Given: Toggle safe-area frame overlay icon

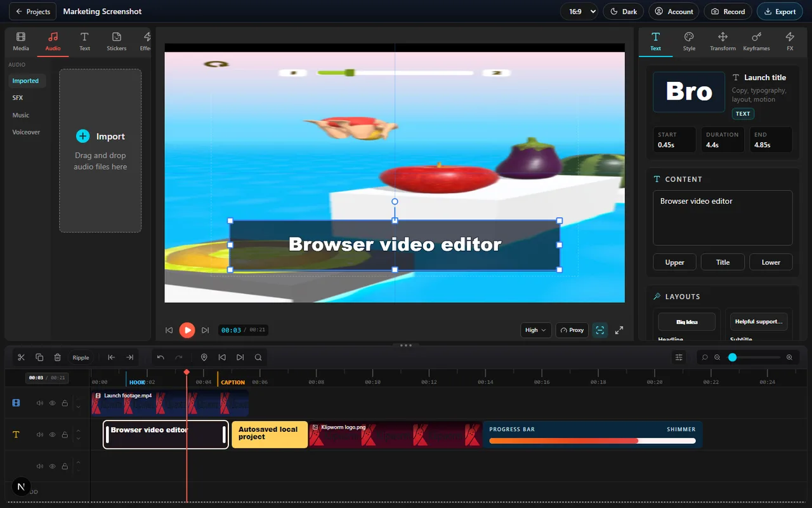Looking at the screenshot, I should point(600,330).
